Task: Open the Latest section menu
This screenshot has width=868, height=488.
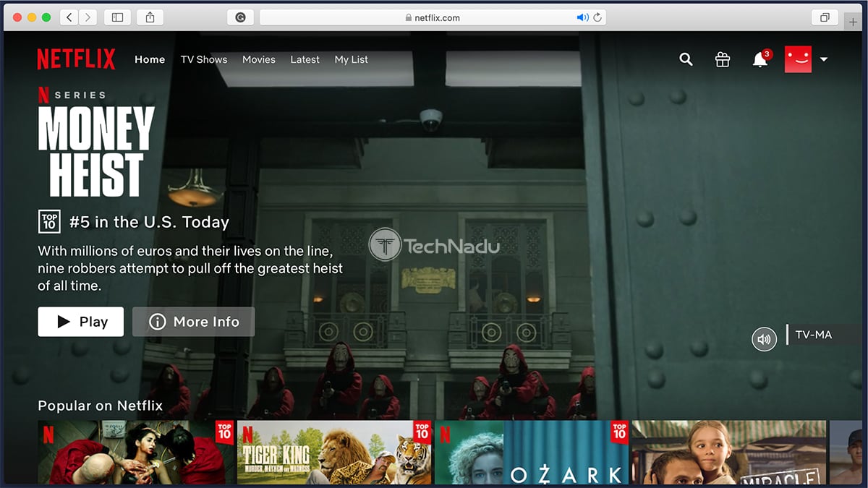Action: 305,60
